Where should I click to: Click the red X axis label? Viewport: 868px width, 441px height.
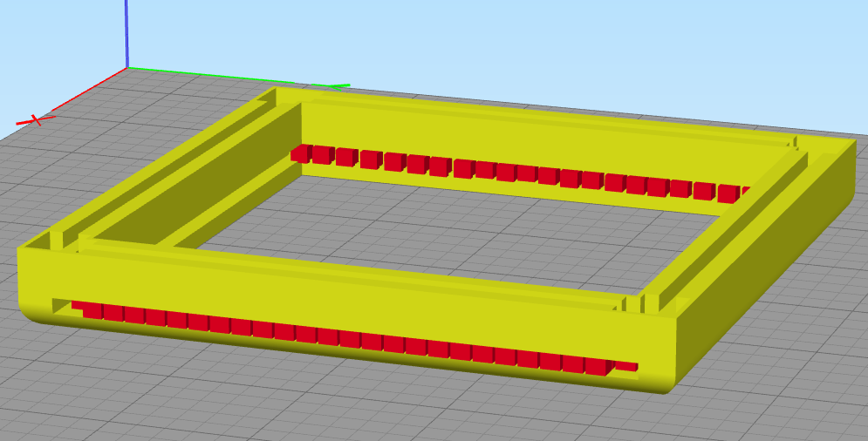[36, 119]
